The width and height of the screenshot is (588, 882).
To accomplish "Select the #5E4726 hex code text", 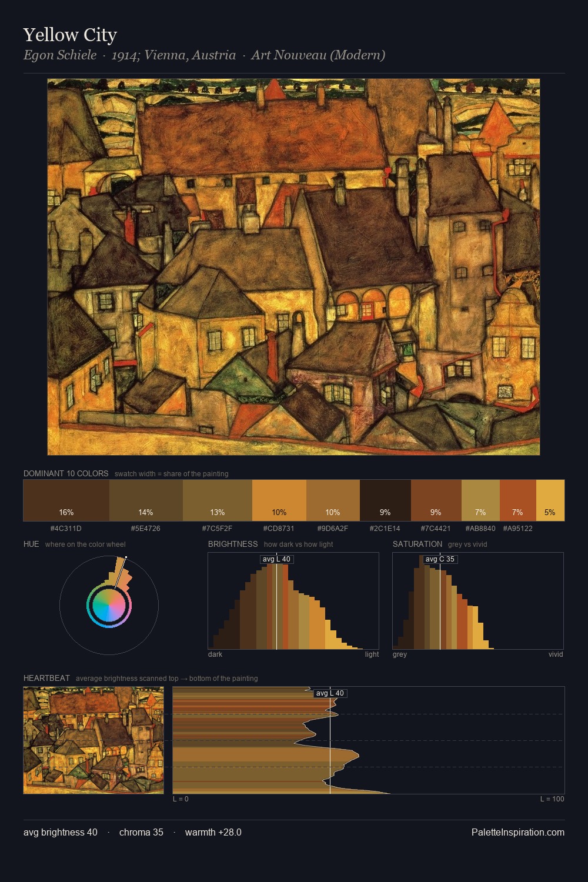I will tap(145, 529).
